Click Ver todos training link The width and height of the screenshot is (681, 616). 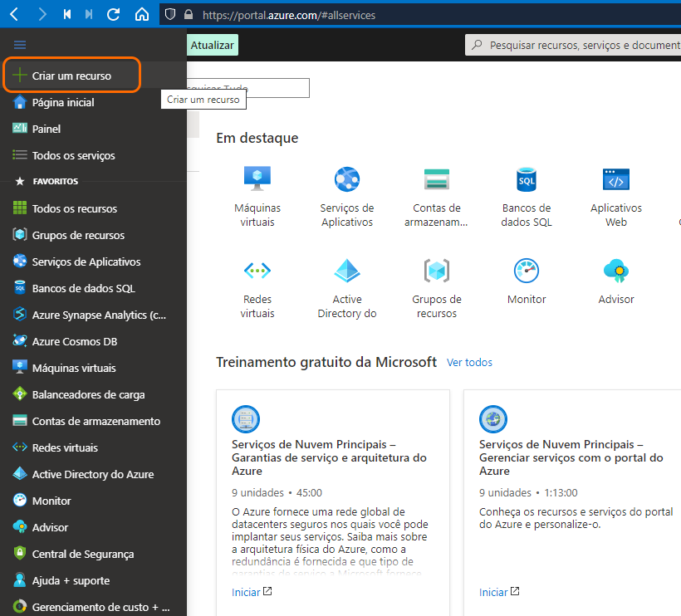coord(469,363)
